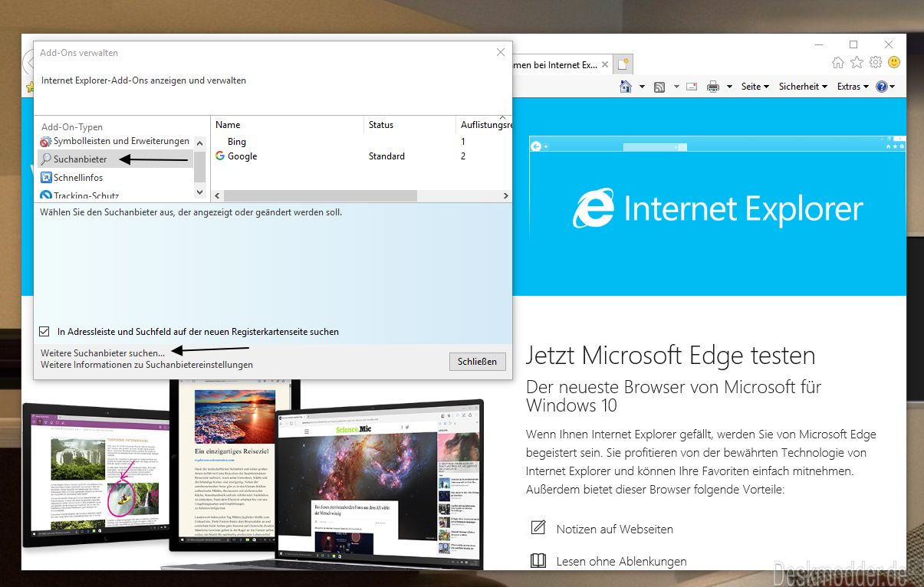
Task: Click Standard status in the Google row
Action: 386,156
